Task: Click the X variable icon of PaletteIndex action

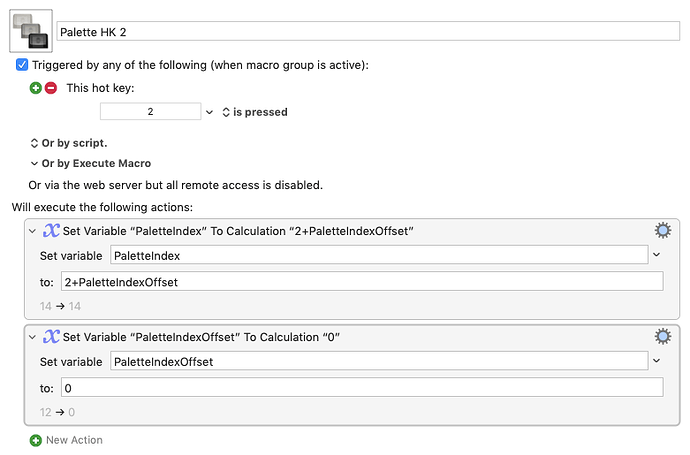Action: coord(51,230)
